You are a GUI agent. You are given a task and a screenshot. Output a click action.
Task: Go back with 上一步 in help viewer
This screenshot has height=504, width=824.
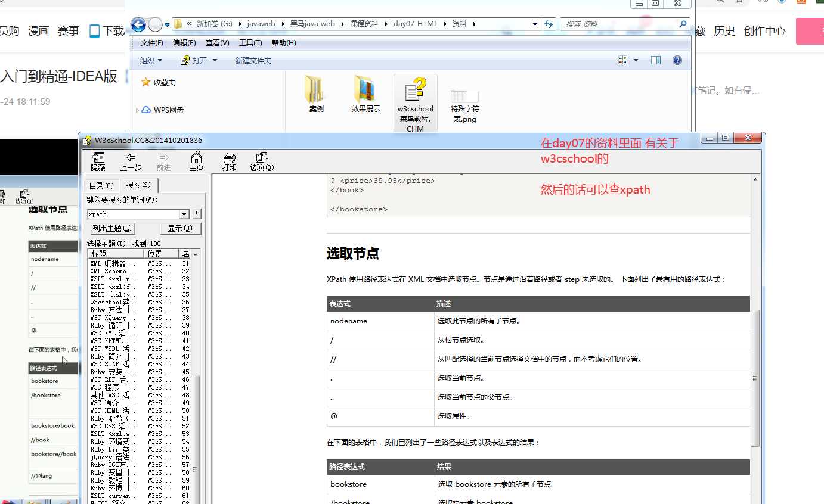click(x=131, y=161)
